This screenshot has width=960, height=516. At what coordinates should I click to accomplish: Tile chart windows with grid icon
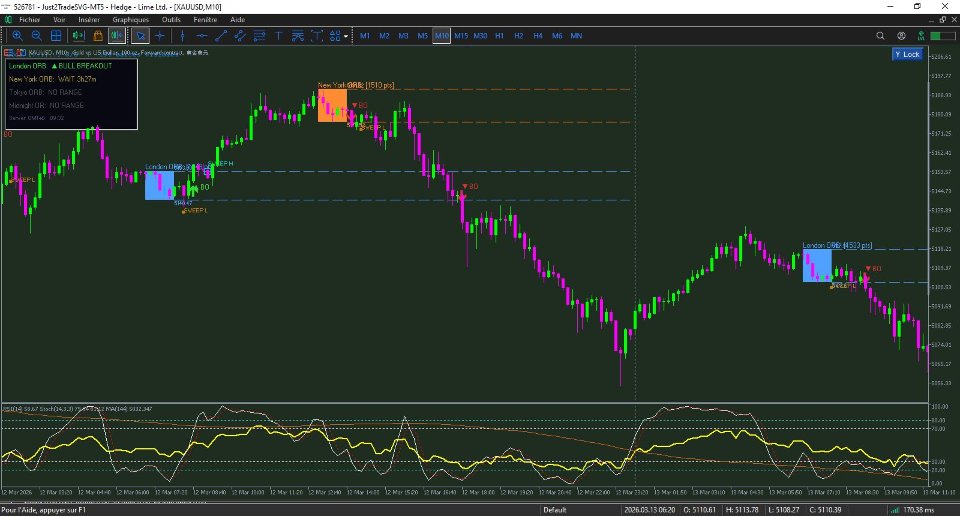click(56, 36)
